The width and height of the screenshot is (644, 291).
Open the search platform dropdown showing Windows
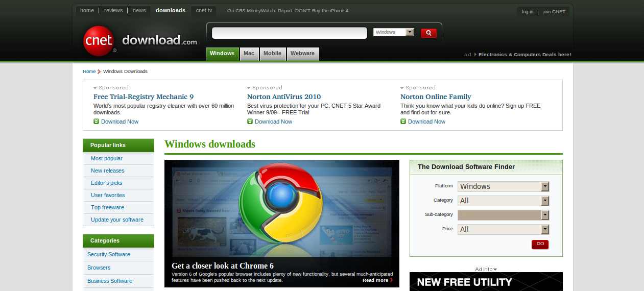[x=394, y=32]
